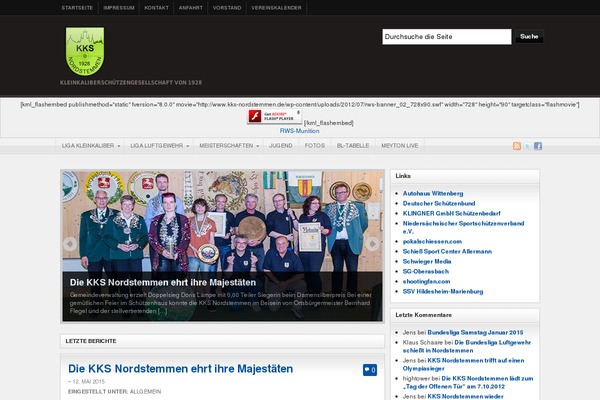Image resolution: width=600 pixels, height=400 pixels.
Task: Open comment link Die Bundesliga Luftgewehr schießt
Action: click(467, 346)
